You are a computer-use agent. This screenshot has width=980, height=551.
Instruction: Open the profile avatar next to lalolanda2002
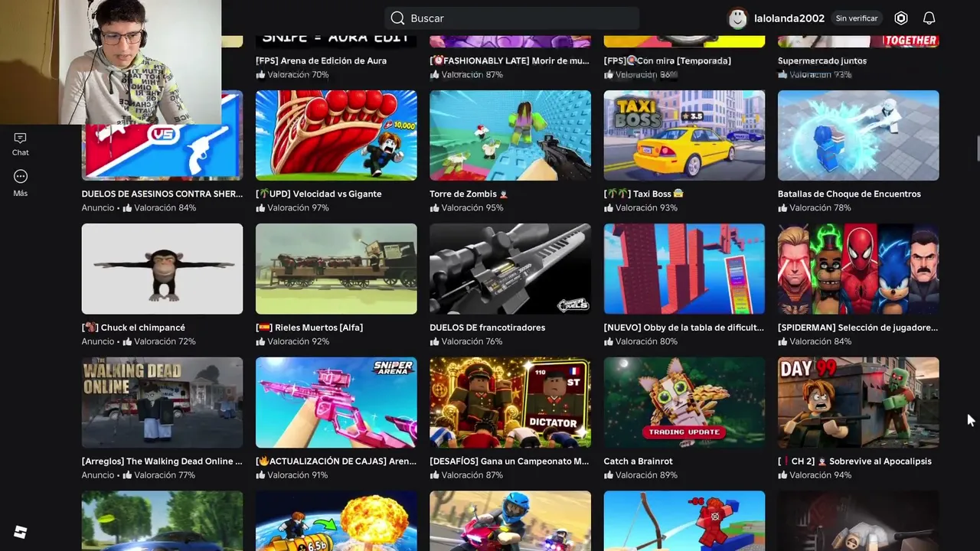coord(737,18)
